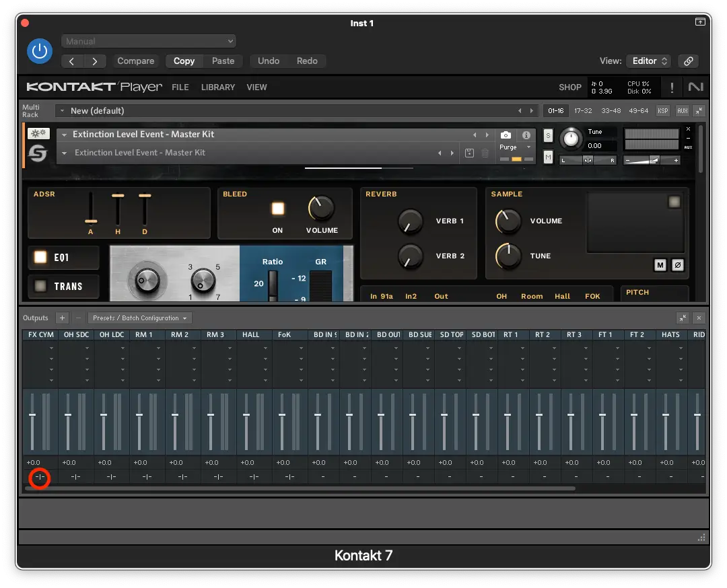Select the Room mic tab

[532, 296]
